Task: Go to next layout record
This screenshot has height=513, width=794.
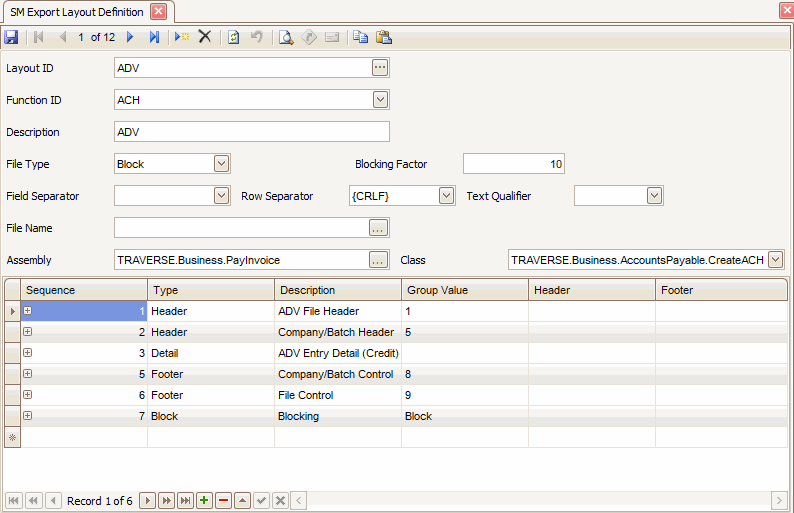Action: point(130,37)
